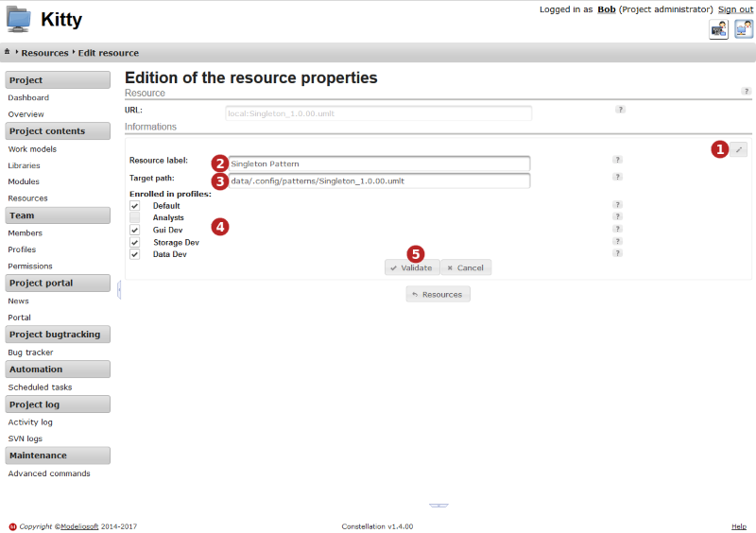This screenshot has height=533, width=756.
Task: Click into the Resource label input field
Action: (380, 163)
